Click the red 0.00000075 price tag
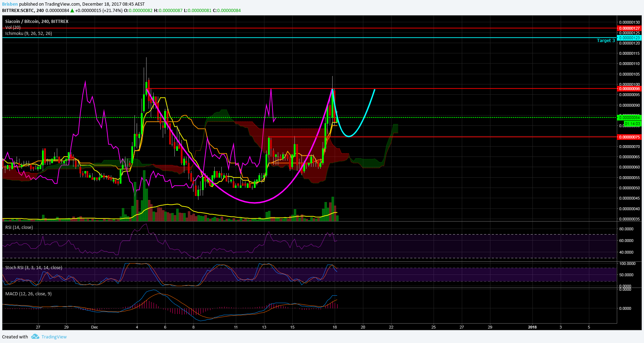Viewport: 644px width, 343px height. point(630,137)
